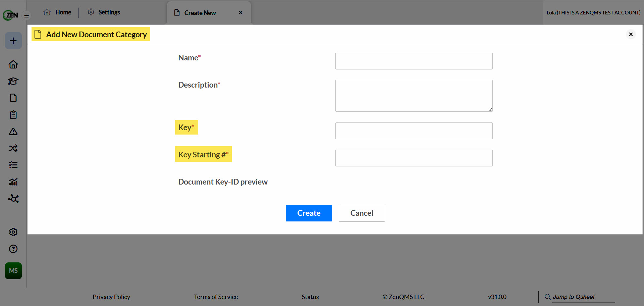Click the Key Starting # label
This screenshot has width=644, height=306.
pyautogui.click(x=203, y=155)
